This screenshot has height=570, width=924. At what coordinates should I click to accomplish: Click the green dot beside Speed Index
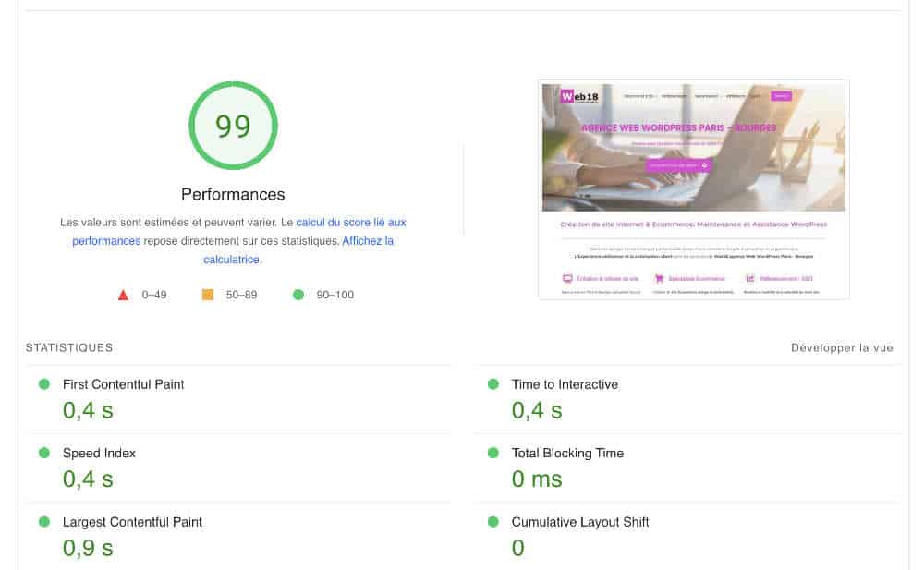[44, 453]
